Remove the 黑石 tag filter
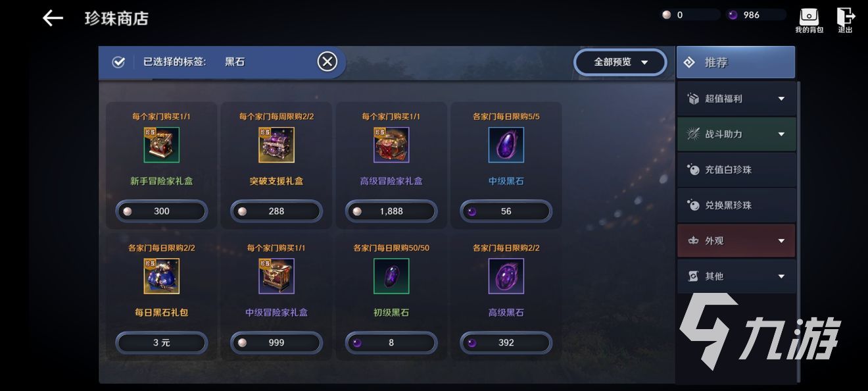 pos(327,62)
